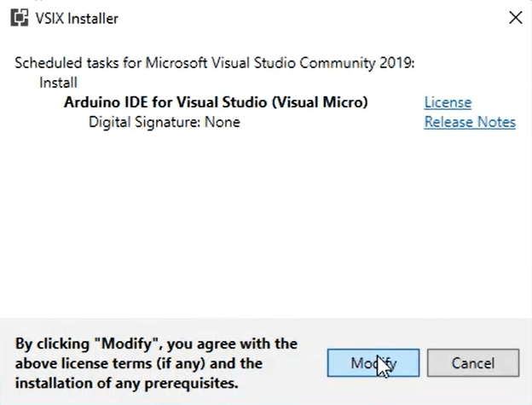Click the gray footer area beside Cancel

525,363
